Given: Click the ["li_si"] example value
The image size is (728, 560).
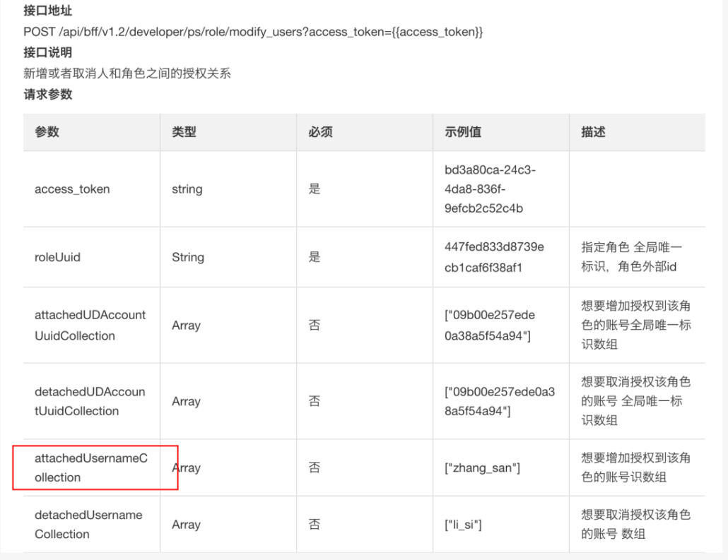Looking at the screenshot, I should pos(464,525).
